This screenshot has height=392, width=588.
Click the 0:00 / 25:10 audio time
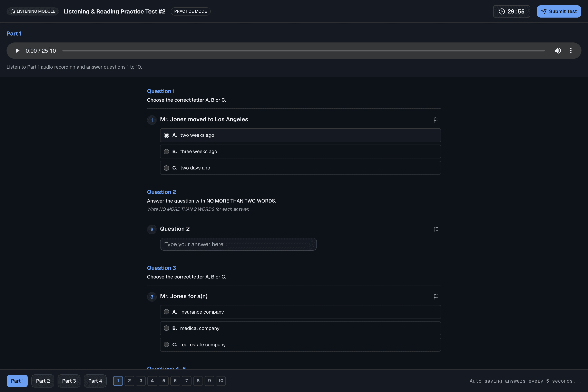(41, 51)
